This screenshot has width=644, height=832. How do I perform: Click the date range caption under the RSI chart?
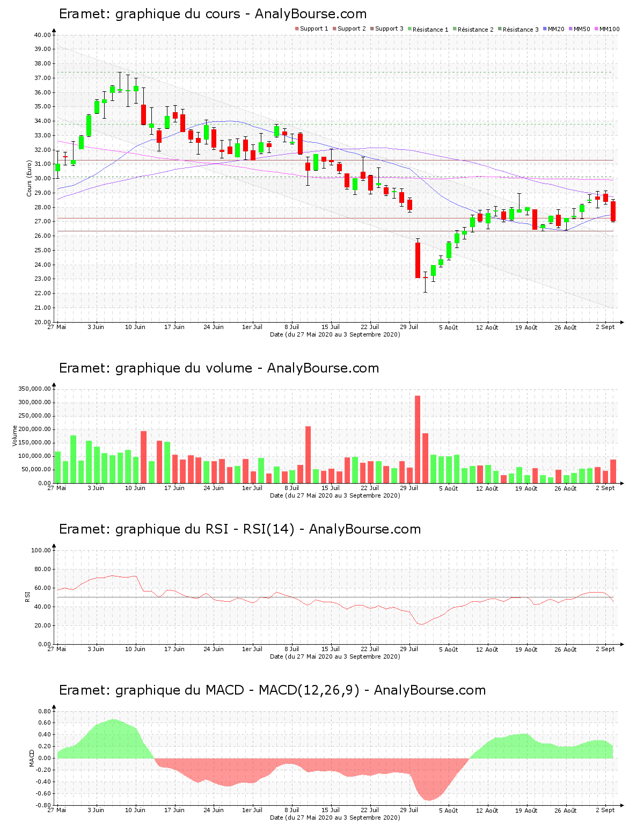pyautogui.click(x=335, y=656)
